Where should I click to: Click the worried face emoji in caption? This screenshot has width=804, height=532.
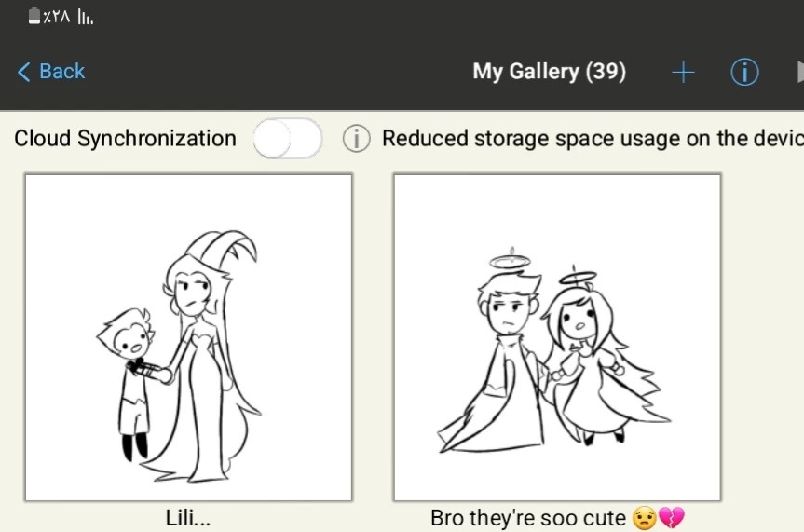click(x=644, y=518)
